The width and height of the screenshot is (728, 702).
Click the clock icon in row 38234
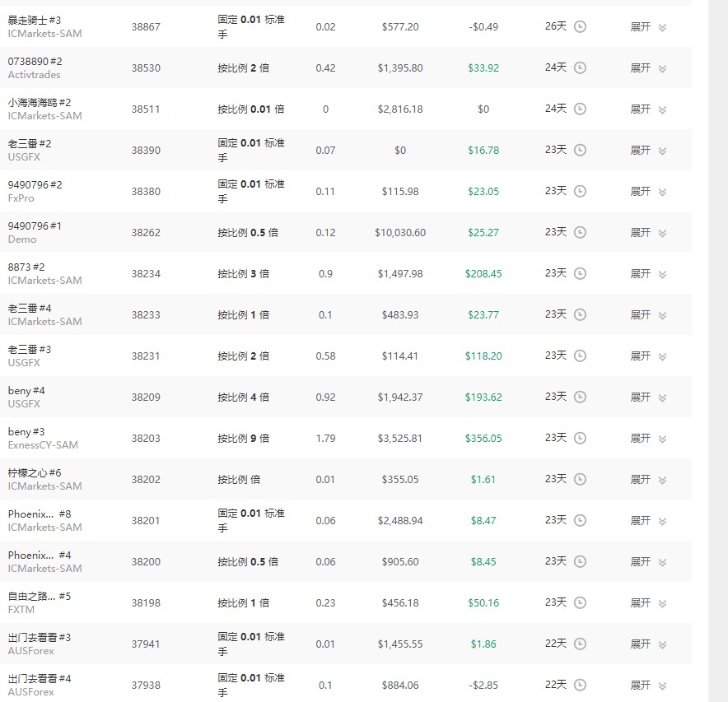click(x=580, y=273)
